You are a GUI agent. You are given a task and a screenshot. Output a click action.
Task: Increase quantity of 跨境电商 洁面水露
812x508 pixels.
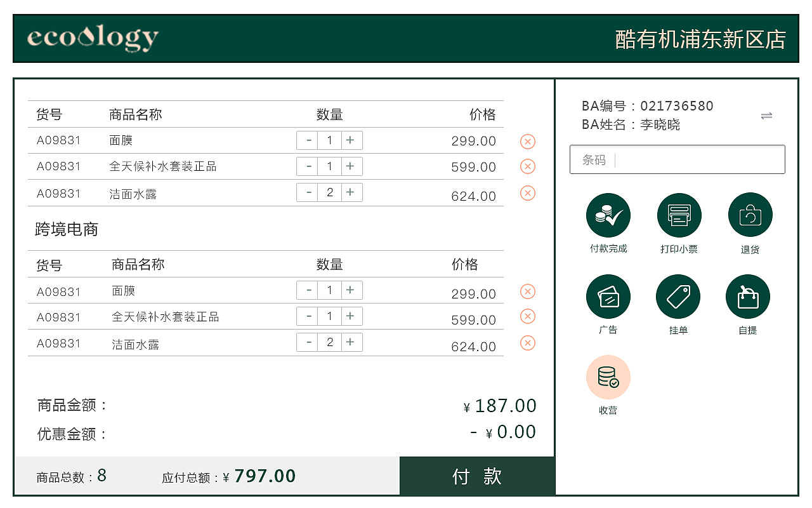click(350, 342)
